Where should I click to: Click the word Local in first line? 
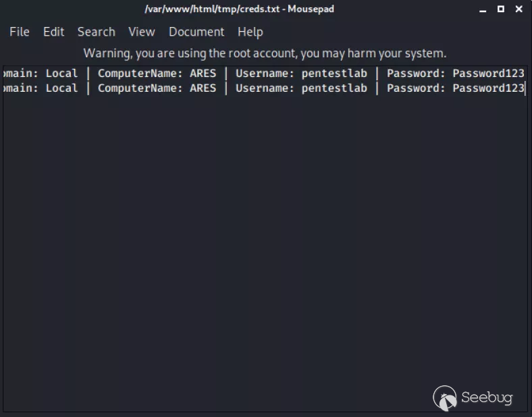click(x=61, y=73)
